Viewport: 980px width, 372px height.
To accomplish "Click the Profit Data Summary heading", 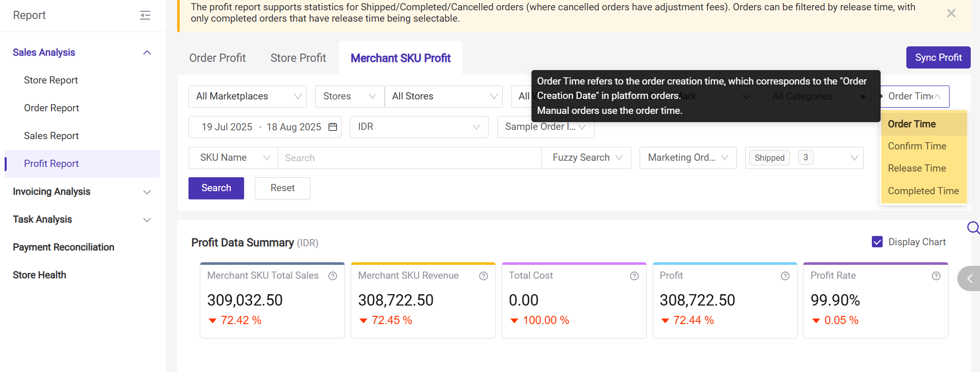I will [x=243, y=243].
